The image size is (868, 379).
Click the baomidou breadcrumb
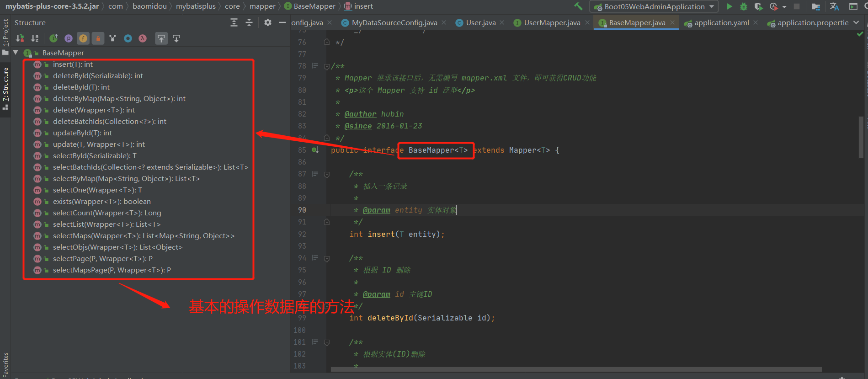pos(149,6)
